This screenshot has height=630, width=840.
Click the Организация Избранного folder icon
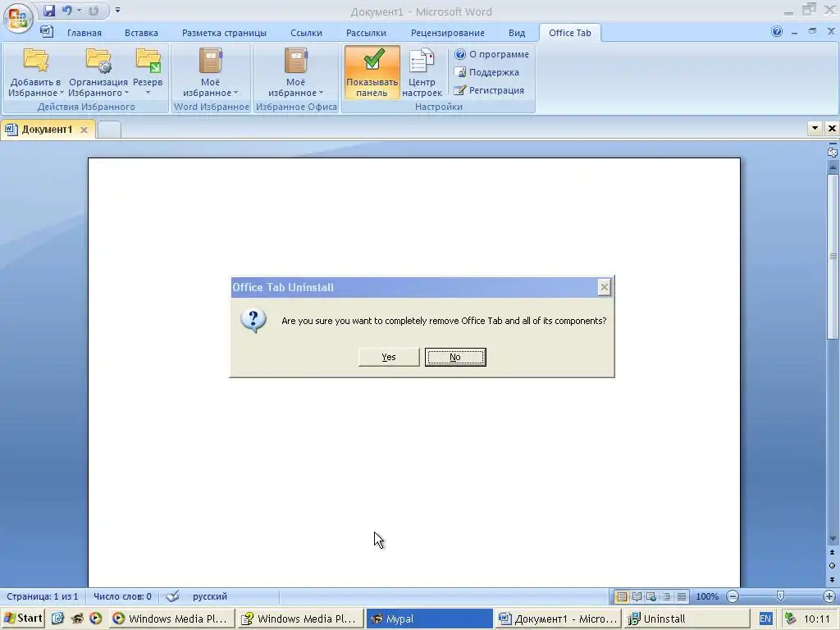98,60
